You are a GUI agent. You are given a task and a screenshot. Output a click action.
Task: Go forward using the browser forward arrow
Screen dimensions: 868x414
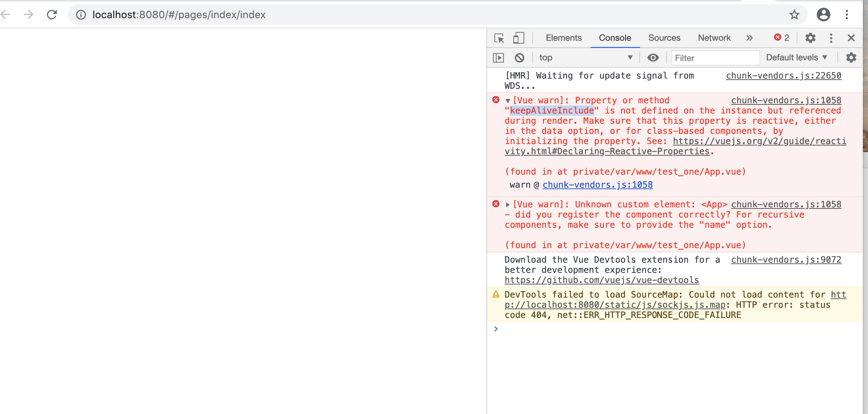click(28, 15)
